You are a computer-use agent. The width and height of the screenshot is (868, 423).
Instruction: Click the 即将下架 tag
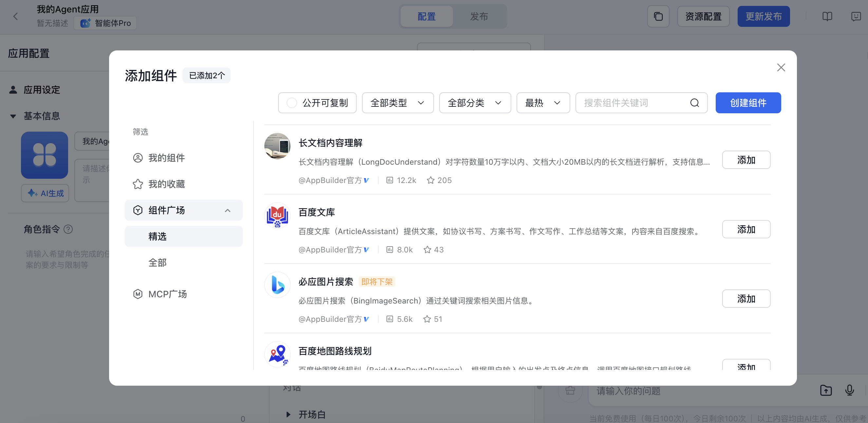377,282
